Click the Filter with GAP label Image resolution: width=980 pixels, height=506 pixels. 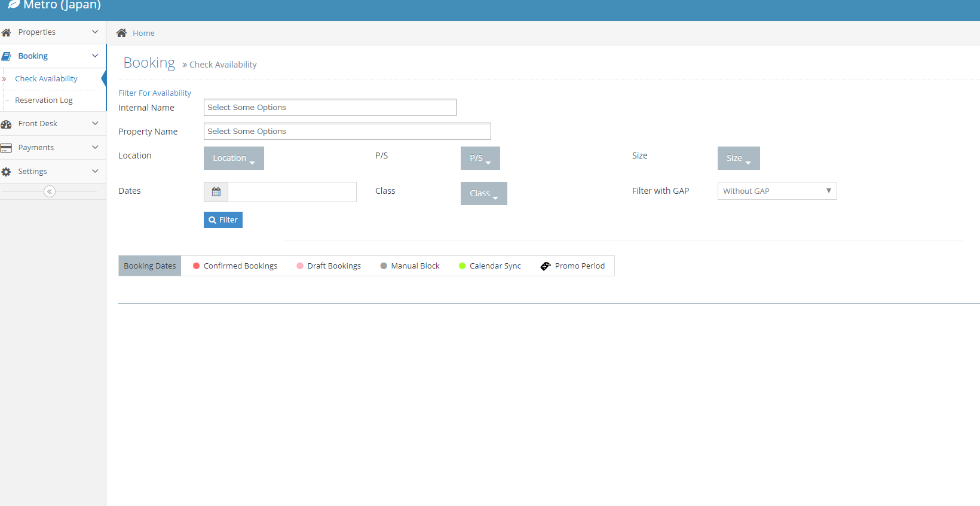[x=660, y=191]
